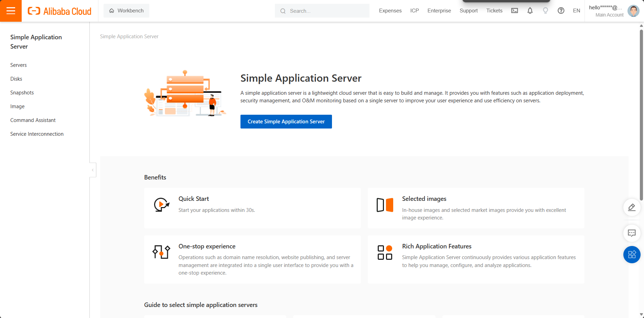Open Snapshots in the sidebar

(x=22, y=93)
